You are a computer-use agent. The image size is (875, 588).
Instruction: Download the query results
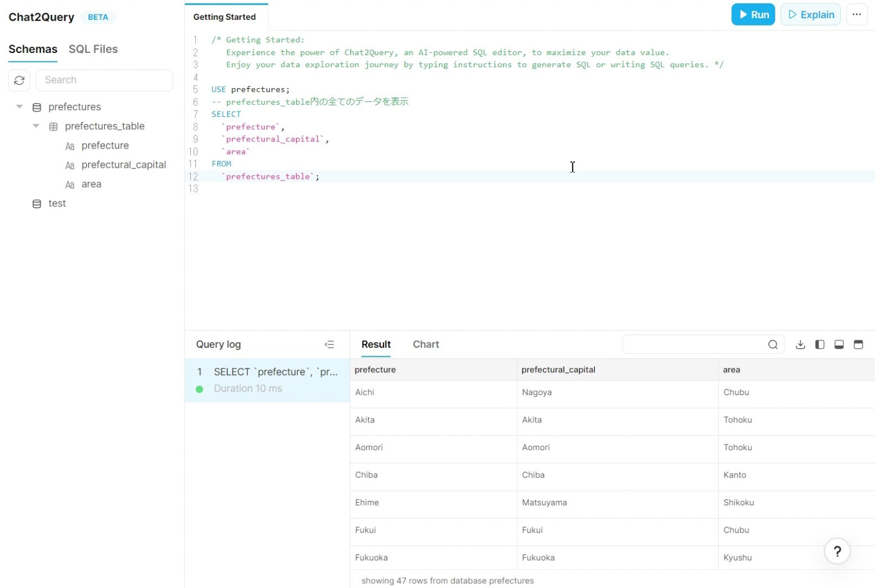(x=800, y=344)
